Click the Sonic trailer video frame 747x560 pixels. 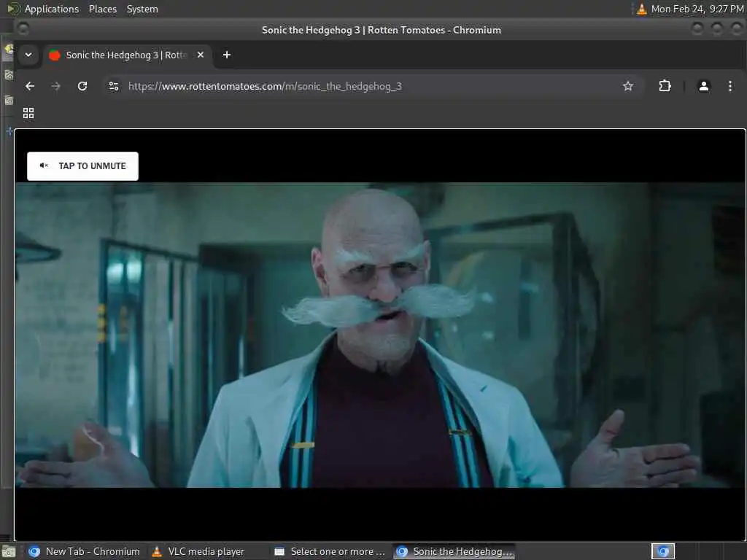click(x=379, y=335)
